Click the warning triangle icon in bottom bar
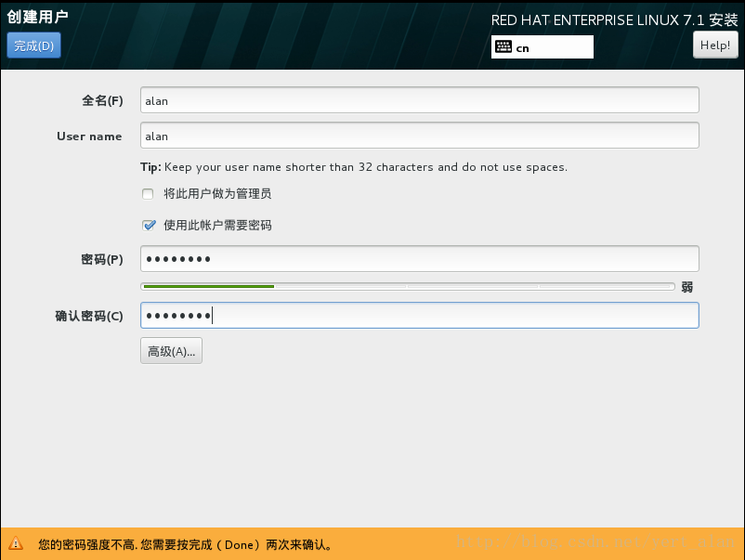 (16, 543)
